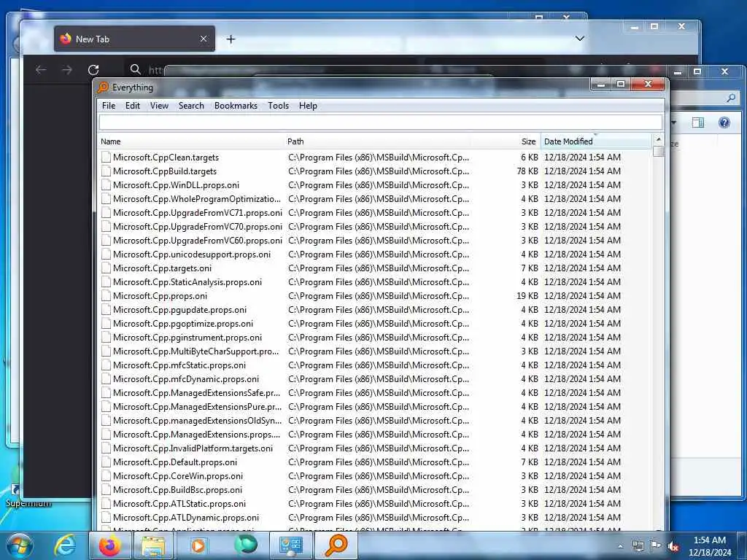
Task: Select file icon of Microsoft.Cpp.props.oni
Action: pyautogui.click(x=107, y=296)
